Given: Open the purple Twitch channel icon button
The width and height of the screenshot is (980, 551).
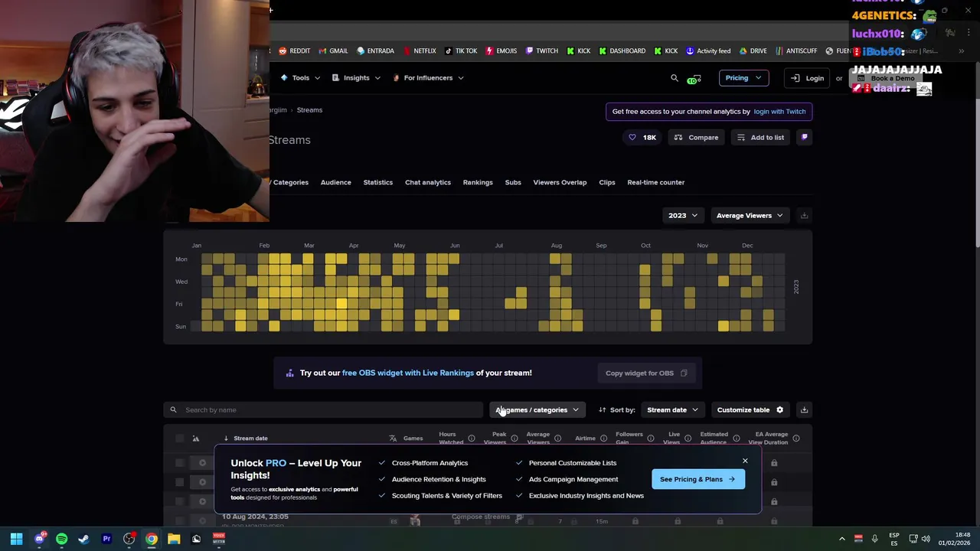Looking at the screenshot, I should coord(804,138).
